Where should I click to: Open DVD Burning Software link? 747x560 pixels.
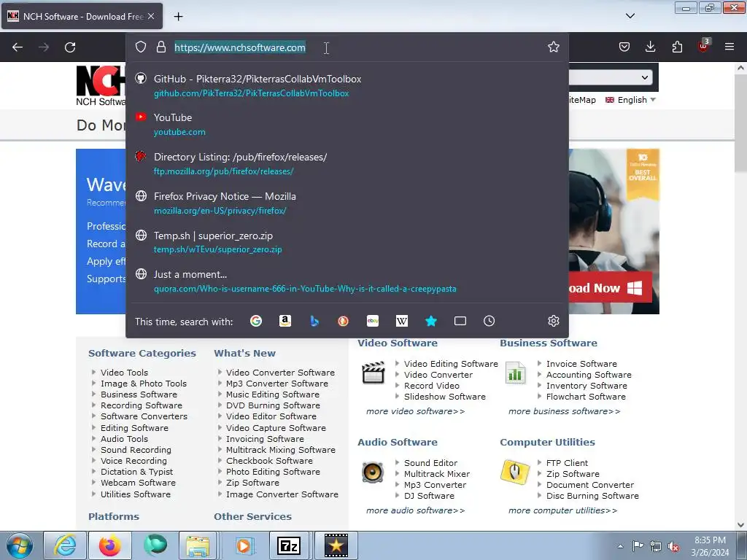pyautogui.click(x=273, y=405)
